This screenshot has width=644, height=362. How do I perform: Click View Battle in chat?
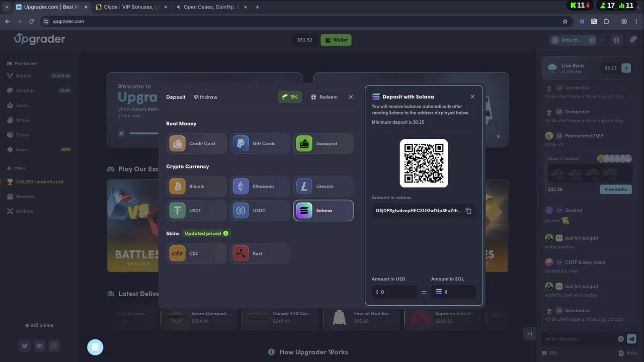615,190
